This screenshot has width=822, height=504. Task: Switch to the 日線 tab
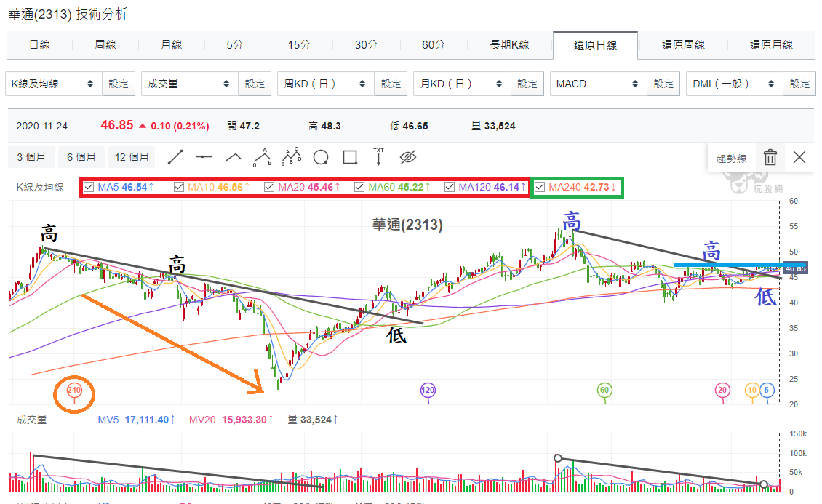pos(39,45)
